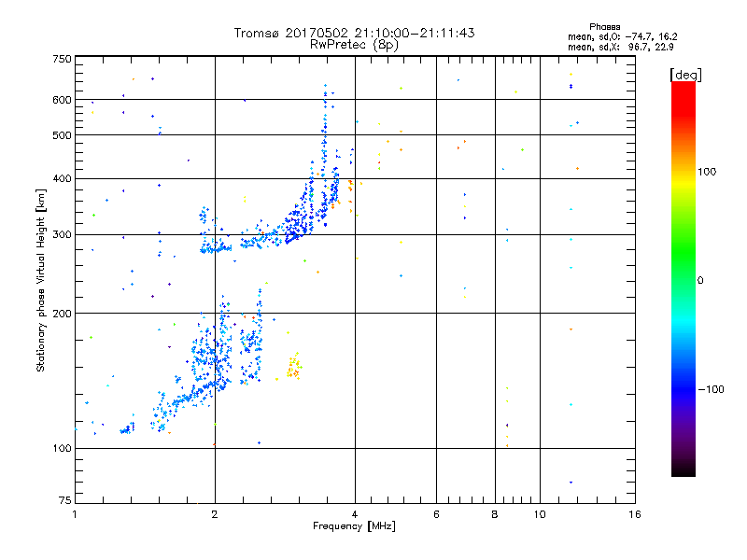Click the x-axis tick label '1'

75,514
